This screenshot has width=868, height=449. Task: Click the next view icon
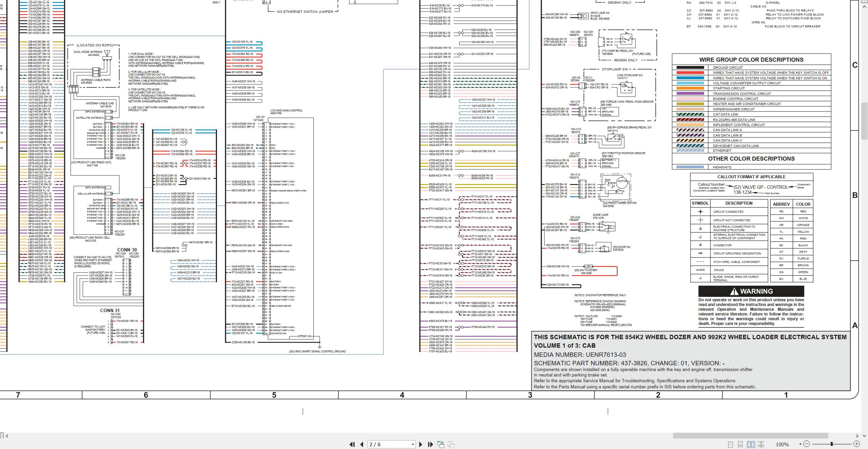[451, 444]
